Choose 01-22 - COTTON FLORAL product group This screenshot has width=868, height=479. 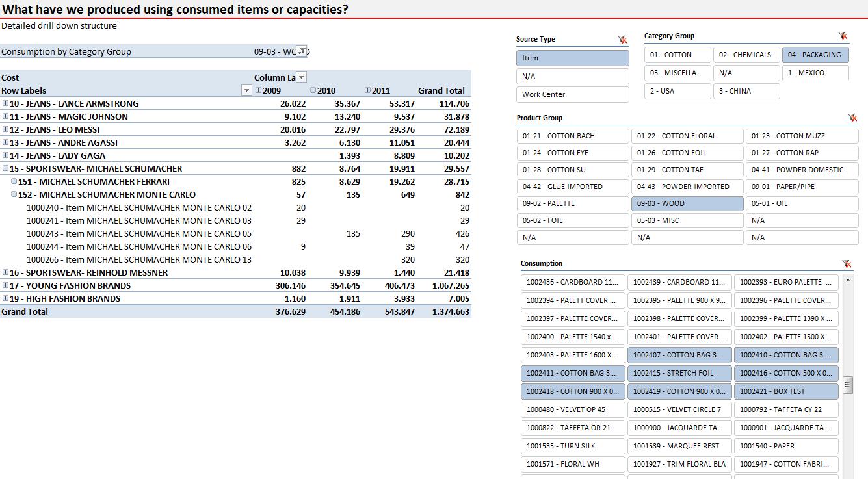coord(687,136)
